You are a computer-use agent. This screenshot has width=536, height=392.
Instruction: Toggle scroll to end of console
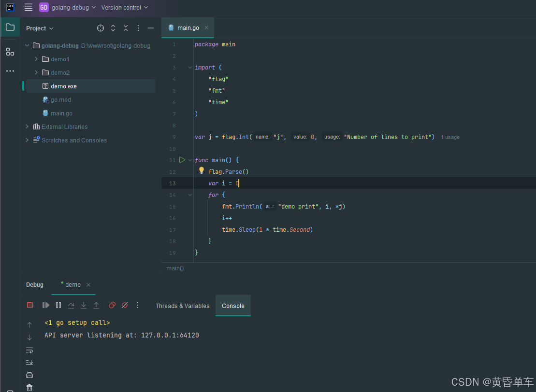[29, 363]
